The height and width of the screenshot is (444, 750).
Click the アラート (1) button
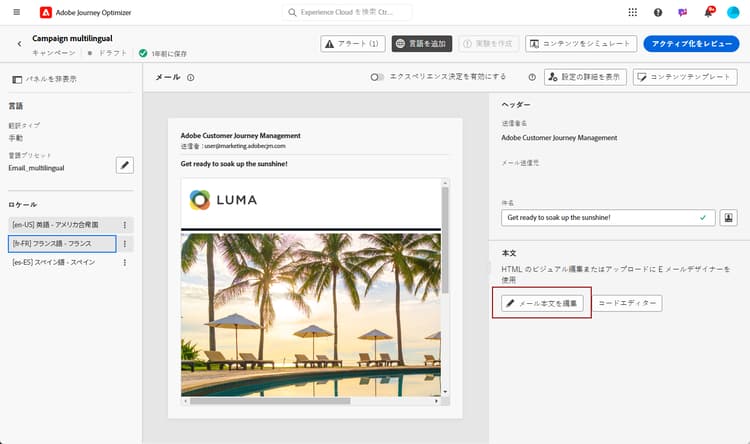[x=353, y=44]
